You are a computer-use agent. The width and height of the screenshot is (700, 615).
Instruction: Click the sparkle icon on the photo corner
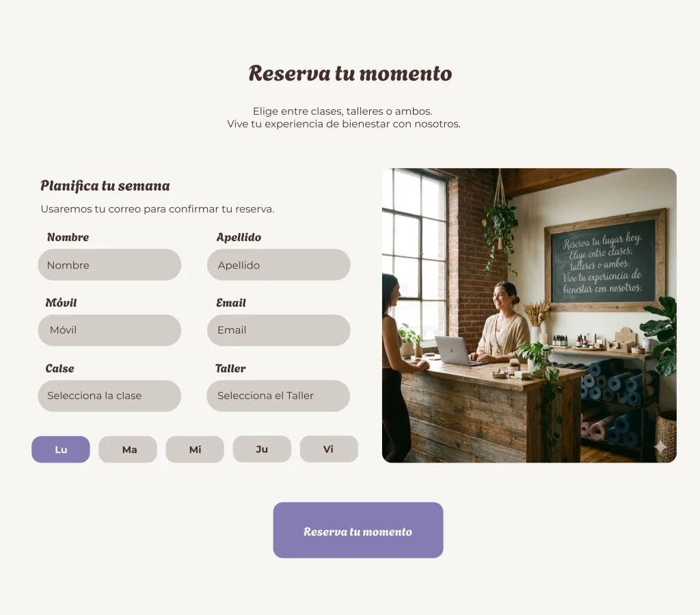(x=661, y=446)
